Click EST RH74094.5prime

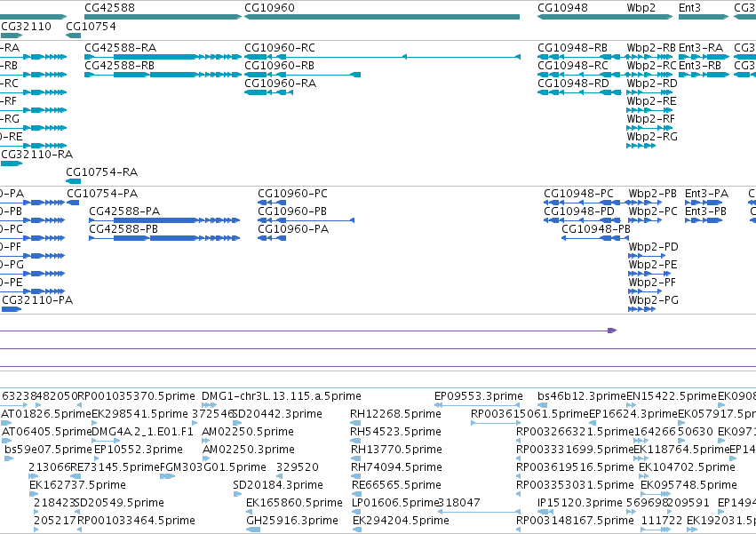(396, 468)
